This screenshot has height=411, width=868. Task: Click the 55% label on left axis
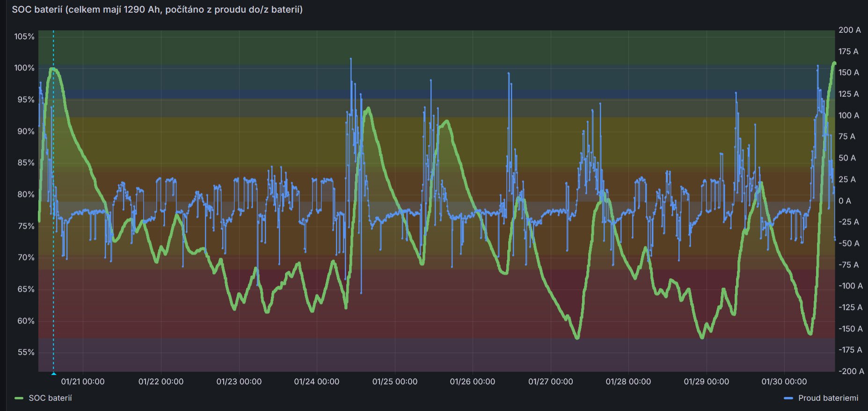click(26, 352)
